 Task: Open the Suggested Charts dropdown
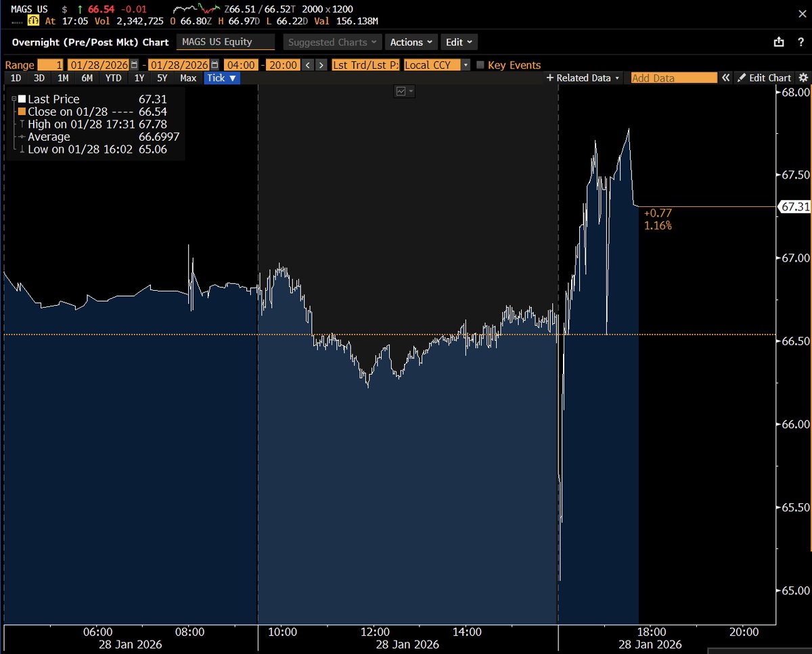coord(332,42)
